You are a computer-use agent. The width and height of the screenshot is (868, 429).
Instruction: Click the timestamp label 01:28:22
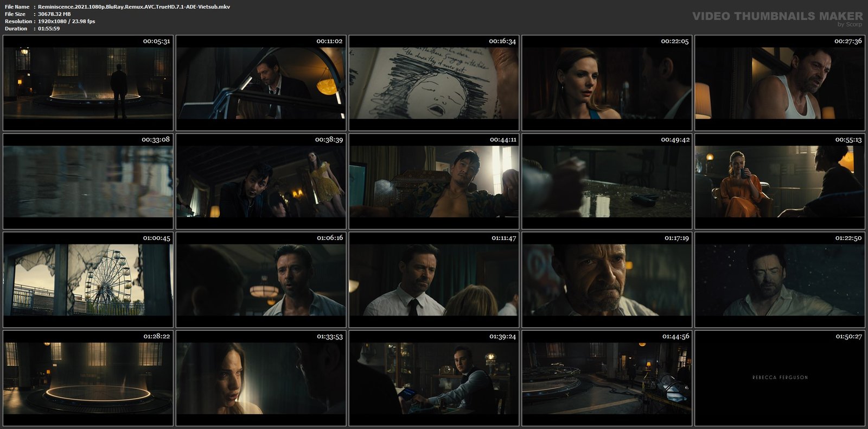156,337
